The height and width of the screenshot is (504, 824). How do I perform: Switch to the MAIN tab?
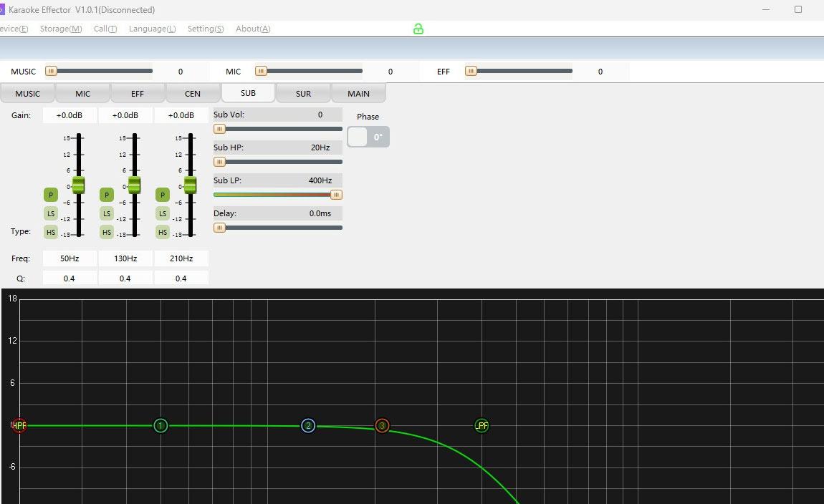(358, 94)
